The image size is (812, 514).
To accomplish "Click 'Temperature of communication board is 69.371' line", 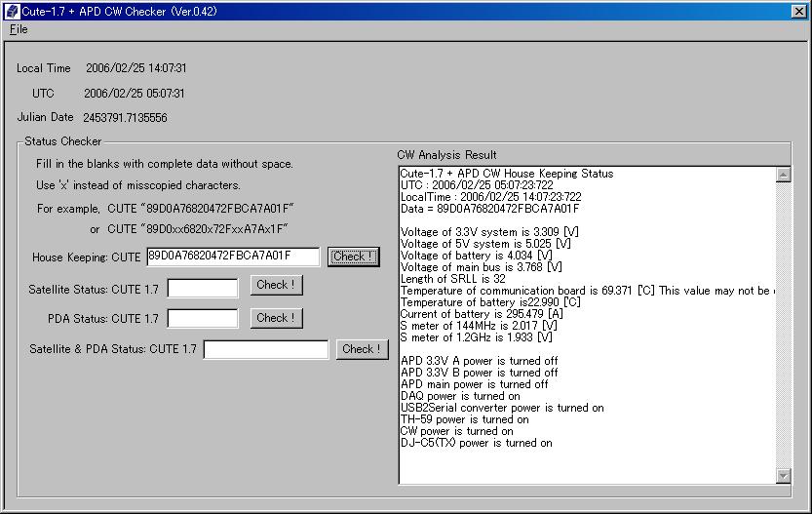I will (x=587, y=291).
